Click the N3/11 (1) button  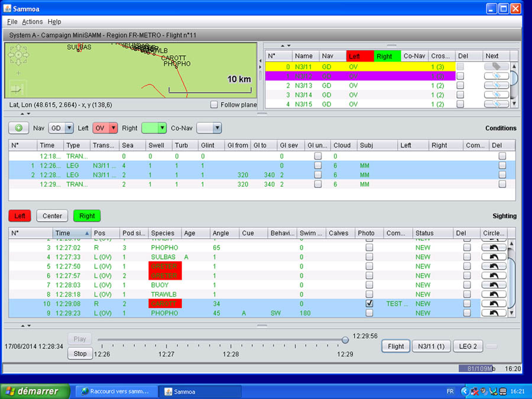pyautogui.click(x=432, y=346)
